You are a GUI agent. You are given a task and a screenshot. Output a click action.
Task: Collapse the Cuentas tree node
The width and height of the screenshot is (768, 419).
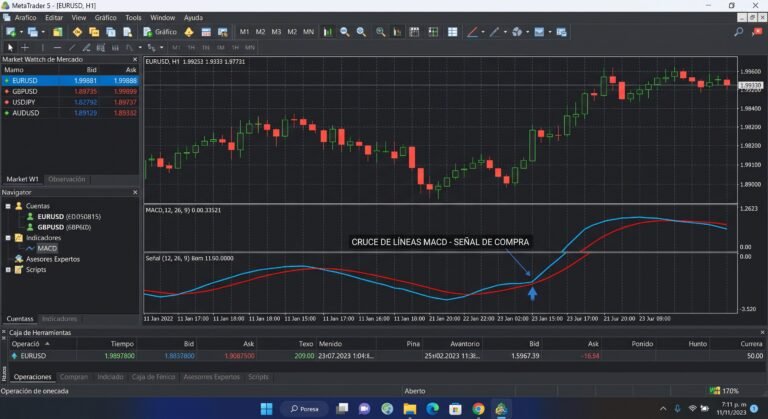(x=8, y=206)
